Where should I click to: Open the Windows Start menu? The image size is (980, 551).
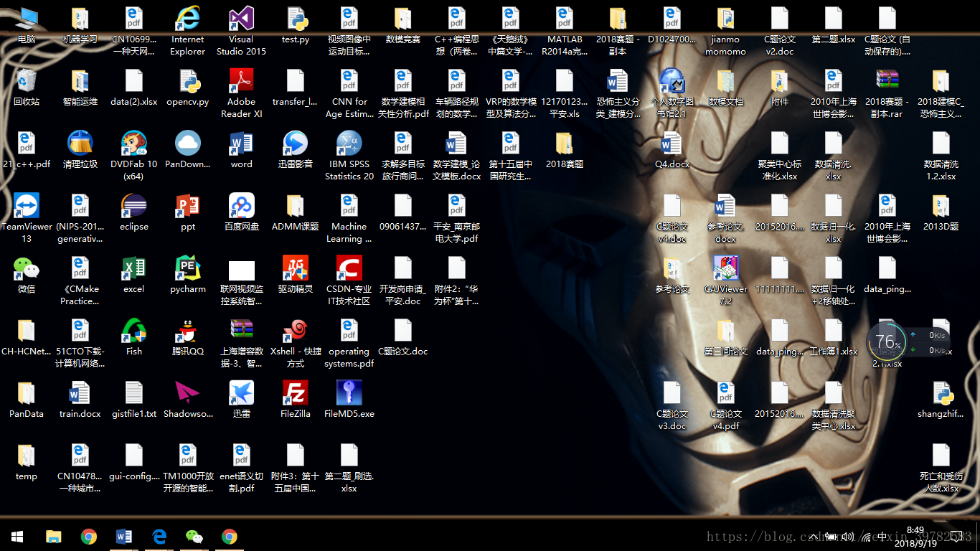click(x=17, y=537)
